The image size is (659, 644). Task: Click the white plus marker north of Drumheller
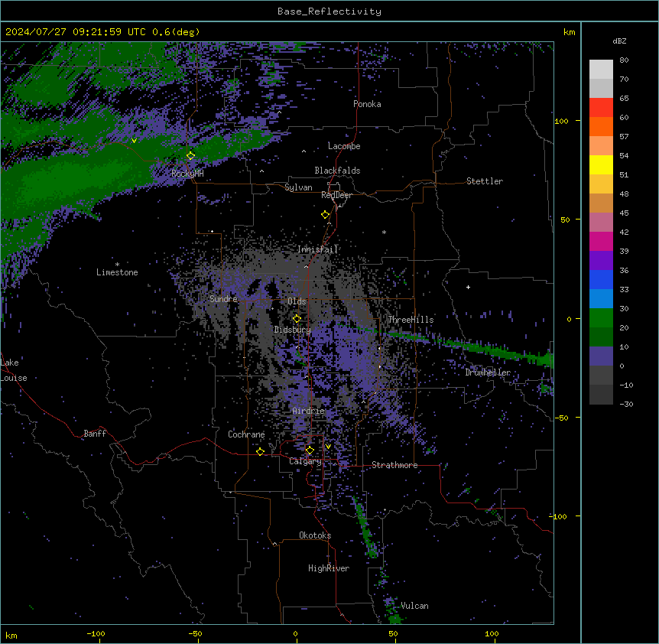click(x=468, y=287)
